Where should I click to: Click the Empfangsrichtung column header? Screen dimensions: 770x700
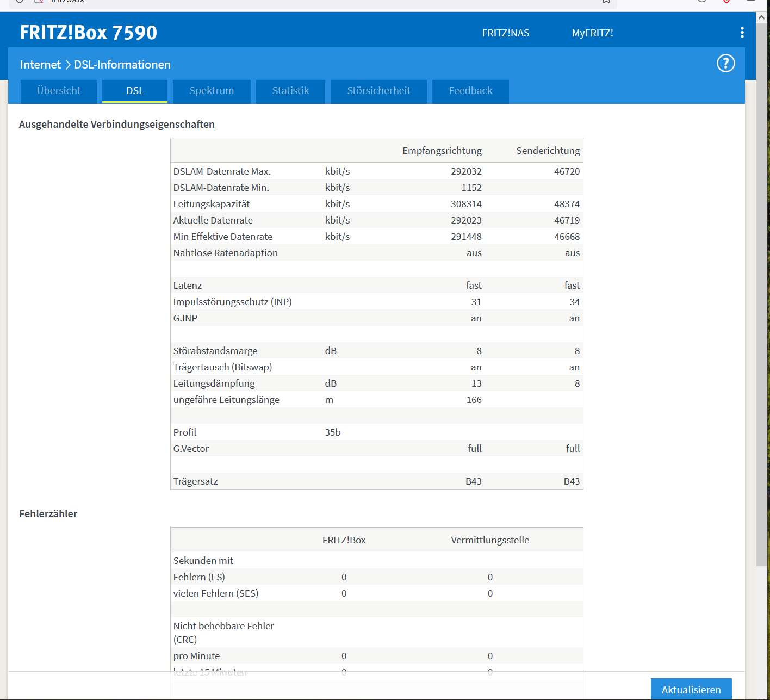pos(442,151)
